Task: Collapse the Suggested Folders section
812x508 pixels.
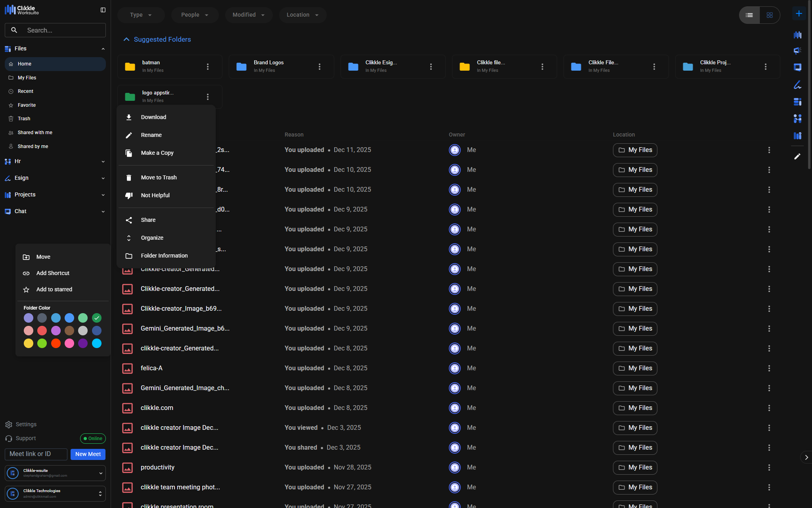Action: click(x=126, y=39)
